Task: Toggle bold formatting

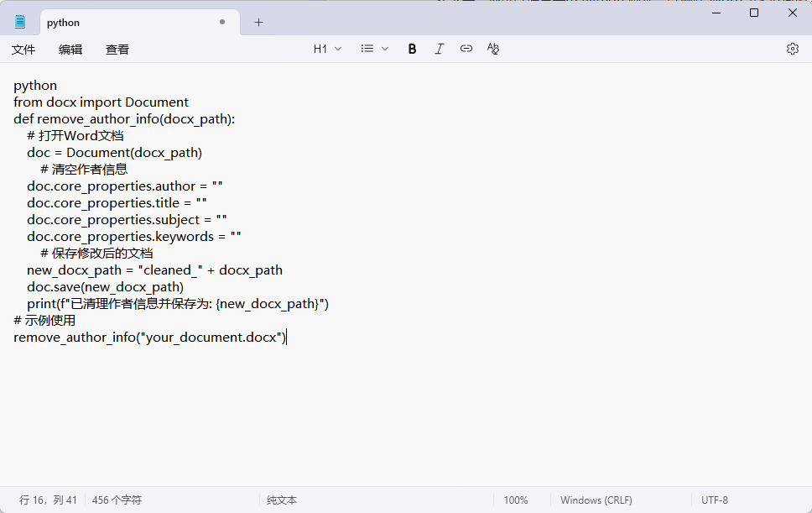Action: (x=412, y=49)
